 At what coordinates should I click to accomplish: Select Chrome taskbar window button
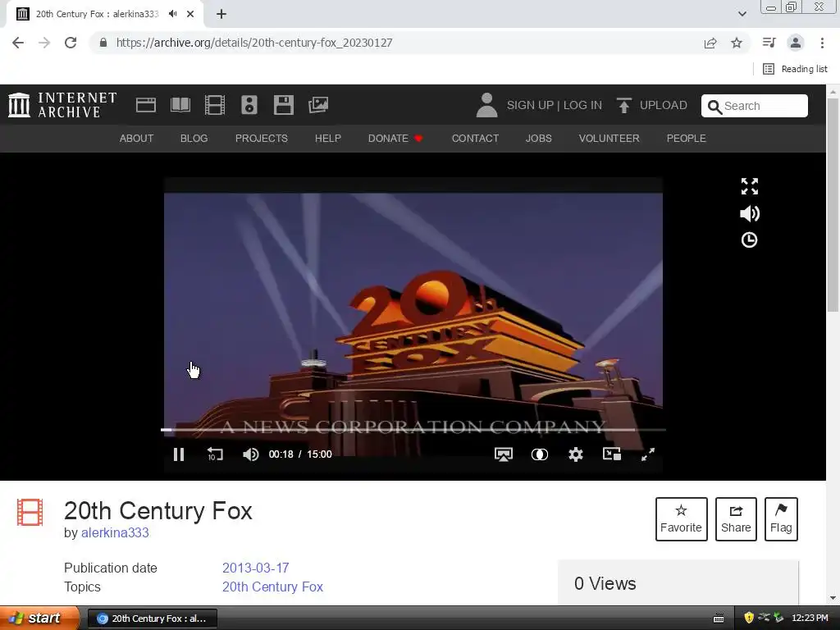tap(152, 619)
